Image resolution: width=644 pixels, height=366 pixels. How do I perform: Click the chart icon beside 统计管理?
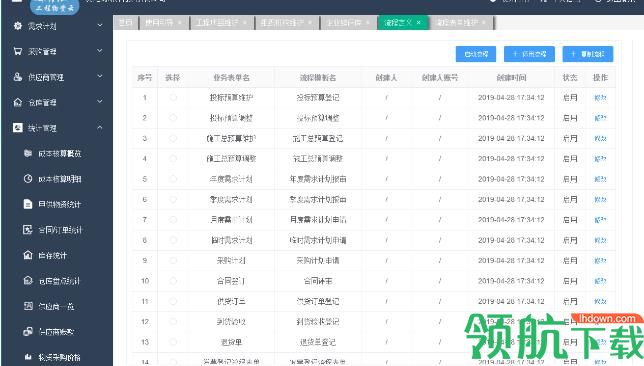[x=18, y=128]
